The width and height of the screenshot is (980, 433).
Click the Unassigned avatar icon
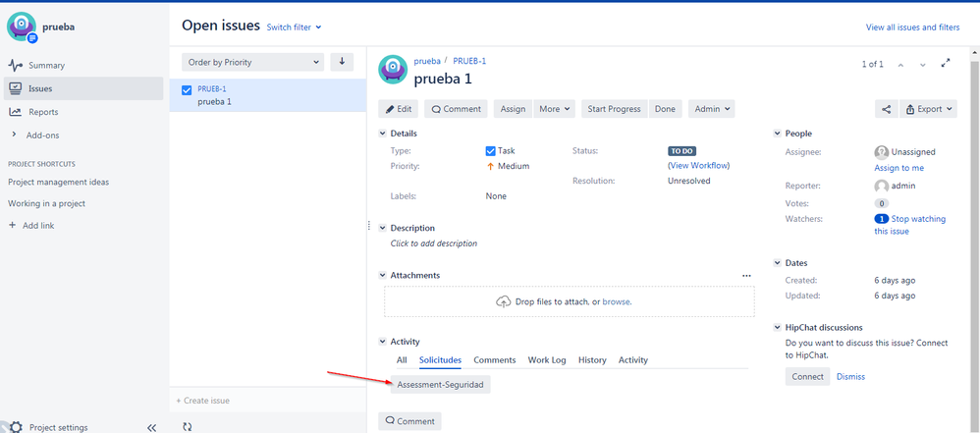(x=881, y=152)
